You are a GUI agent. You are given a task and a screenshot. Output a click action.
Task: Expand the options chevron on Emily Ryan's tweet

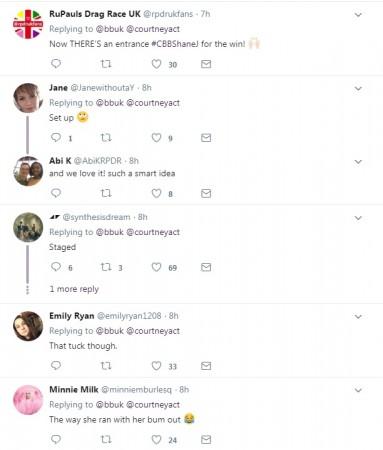coord(358,316)
